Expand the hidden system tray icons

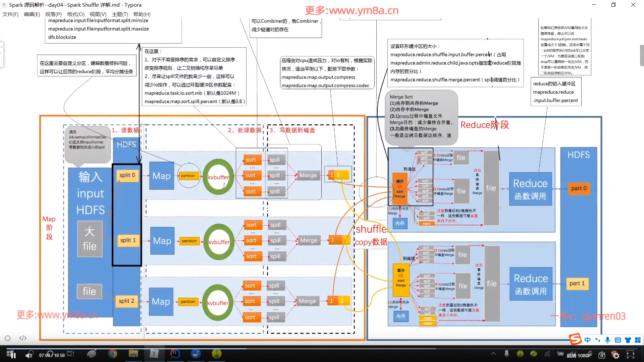493,354
